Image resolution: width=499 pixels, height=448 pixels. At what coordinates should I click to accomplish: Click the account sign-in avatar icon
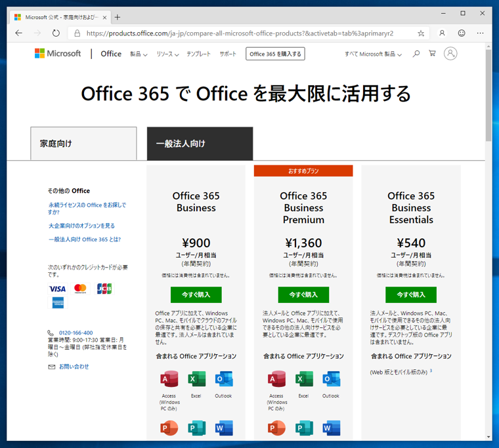click(x=450, y=53)
